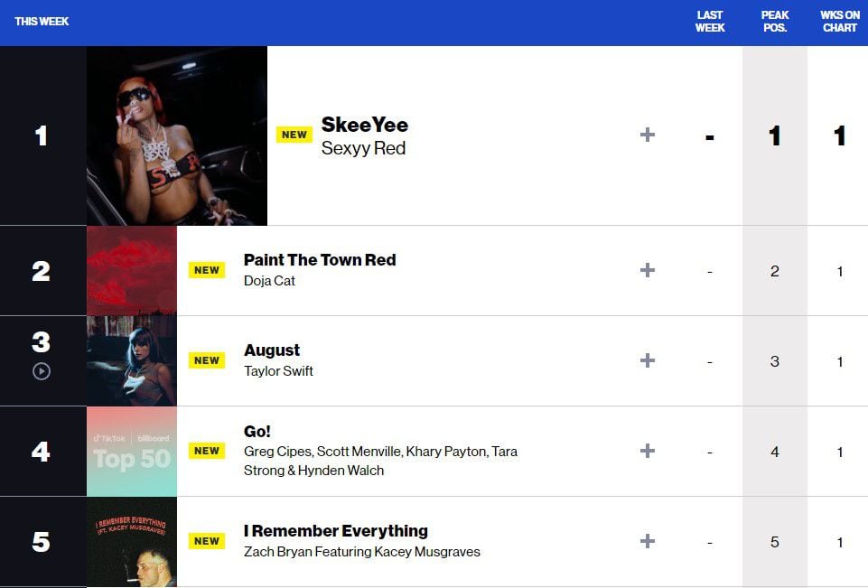
Task: Expand the August row plus icon
Action: [647, 360]
